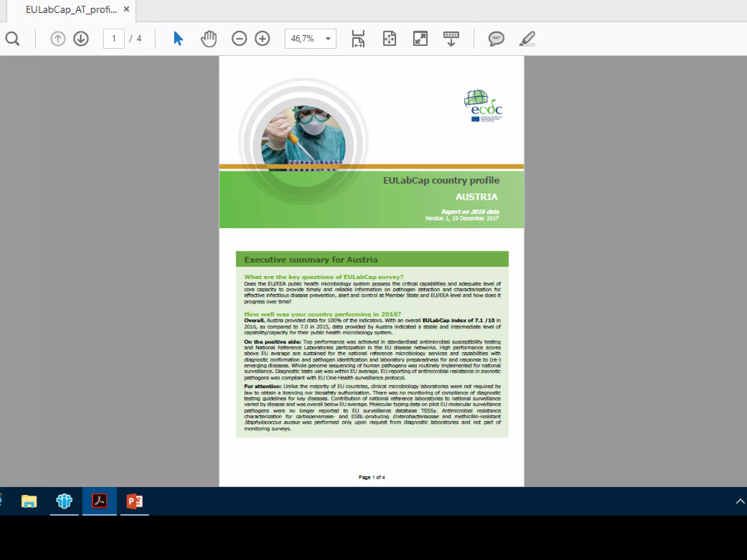Enter full screen mode
This screenshot has width=747, height=560.
click(420, 39)
